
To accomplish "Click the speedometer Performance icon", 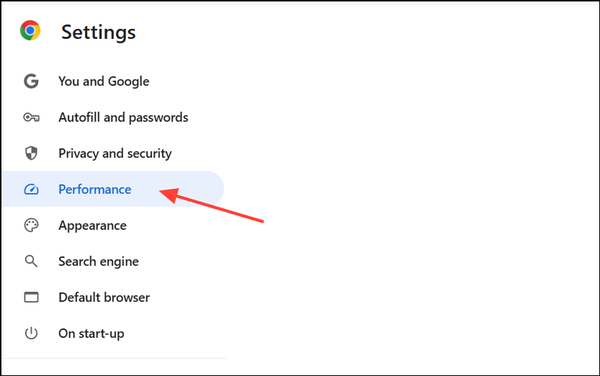I will click(x=31, y=189).
